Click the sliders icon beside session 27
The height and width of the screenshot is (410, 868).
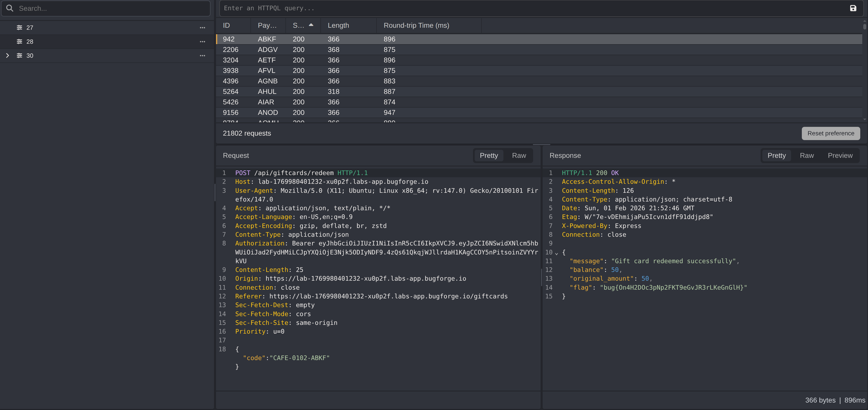click(x=19, y=28)
